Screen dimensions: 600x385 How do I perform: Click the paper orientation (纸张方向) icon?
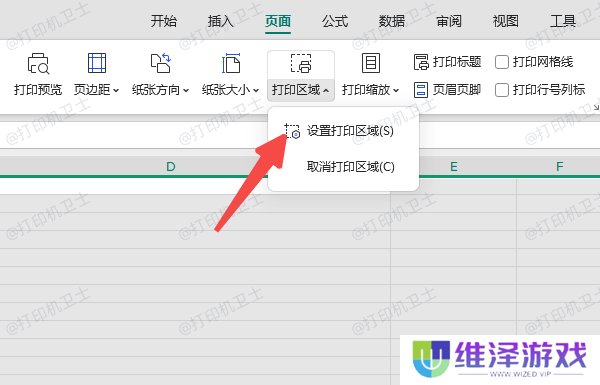coord(161,63)
